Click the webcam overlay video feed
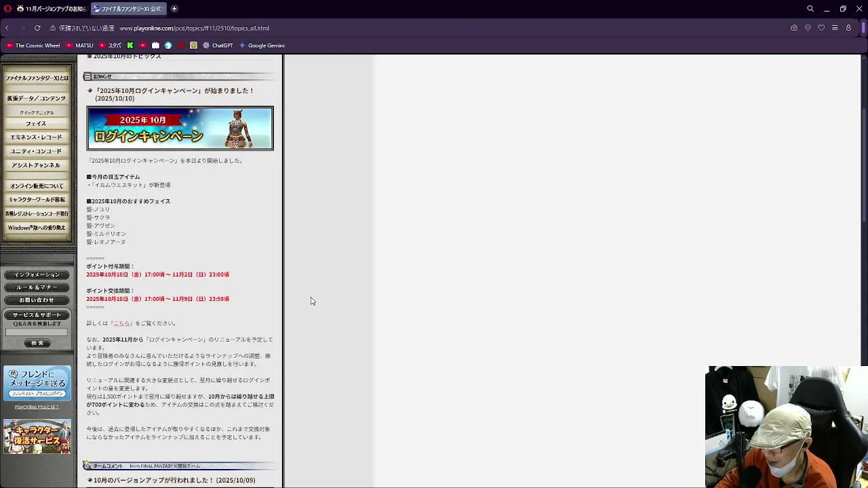This screenshot has width=868, height=488. pyautogui.click(x=787, y=427)
